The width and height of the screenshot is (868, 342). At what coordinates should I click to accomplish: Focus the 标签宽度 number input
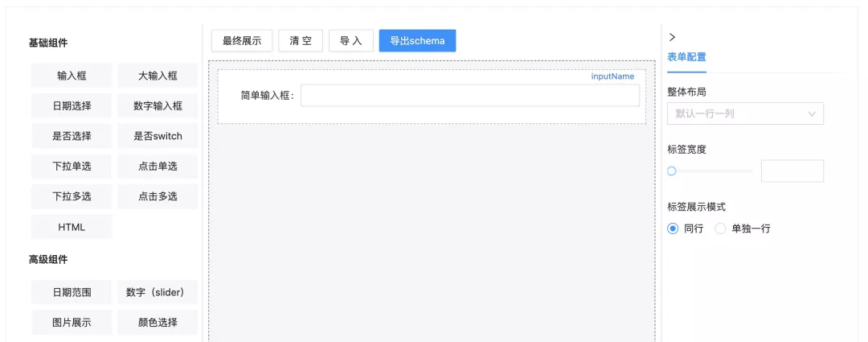[x=792, y=171]
